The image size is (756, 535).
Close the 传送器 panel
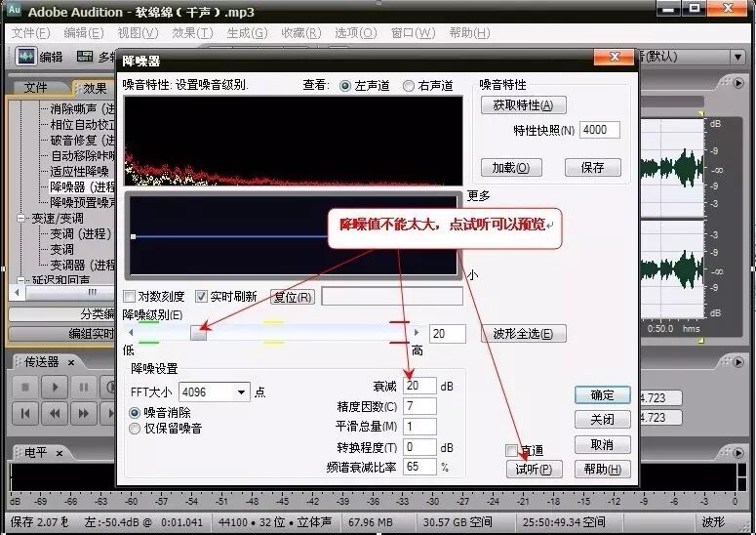(x=71, y=362)
